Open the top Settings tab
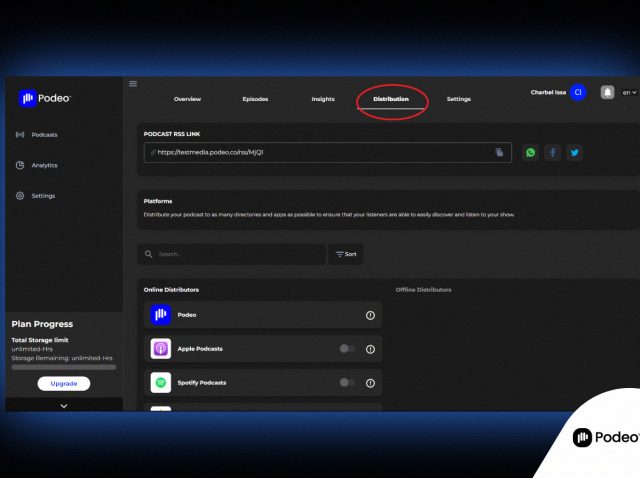Image resolution: width=640 pixels, height=478 pixels. 458,99
